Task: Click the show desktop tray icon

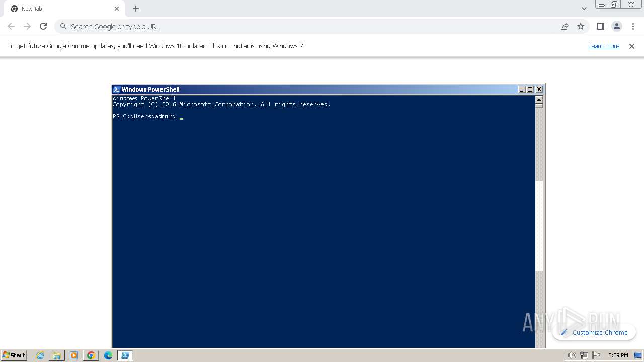Action: (638, 355)
